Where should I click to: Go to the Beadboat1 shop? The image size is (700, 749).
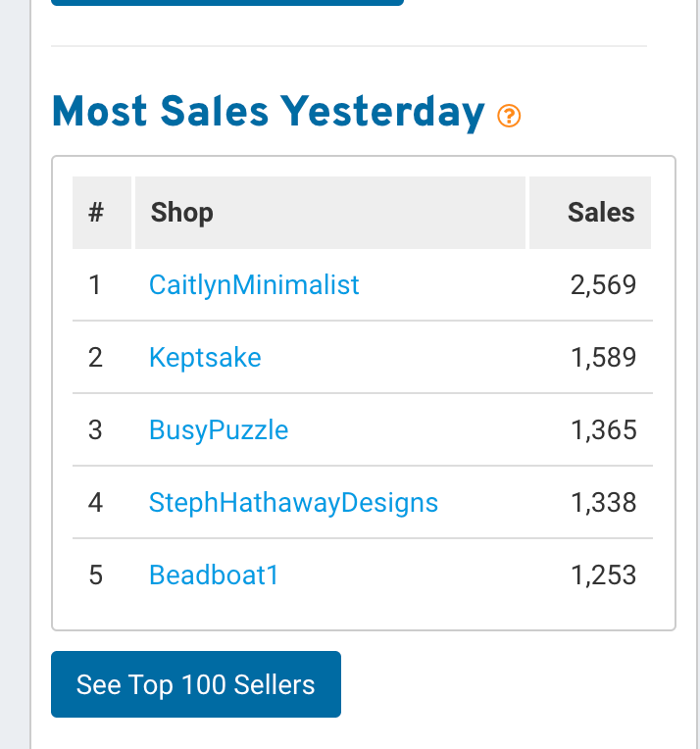tap(214, 575)
